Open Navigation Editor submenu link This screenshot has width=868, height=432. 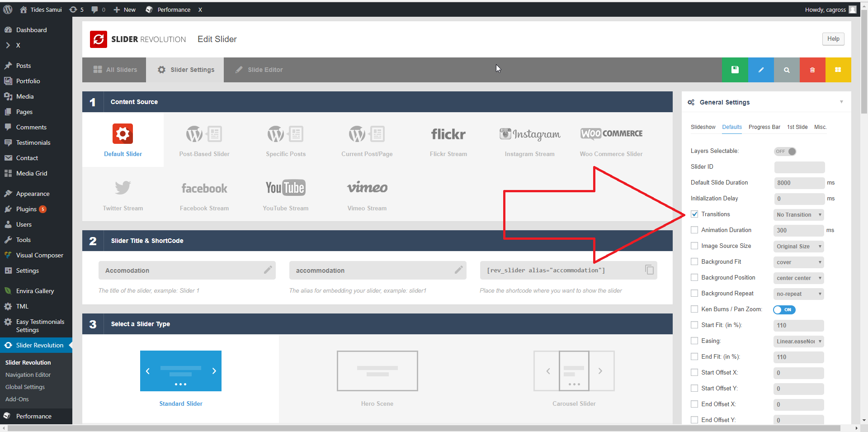point(28,375)
